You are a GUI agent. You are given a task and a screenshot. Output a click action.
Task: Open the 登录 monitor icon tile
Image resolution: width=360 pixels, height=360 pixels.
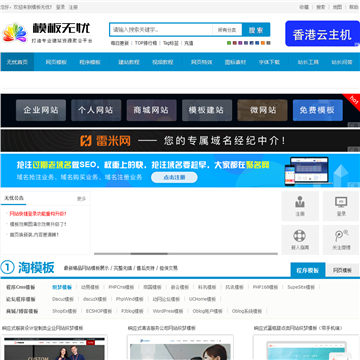pos(341,206)
